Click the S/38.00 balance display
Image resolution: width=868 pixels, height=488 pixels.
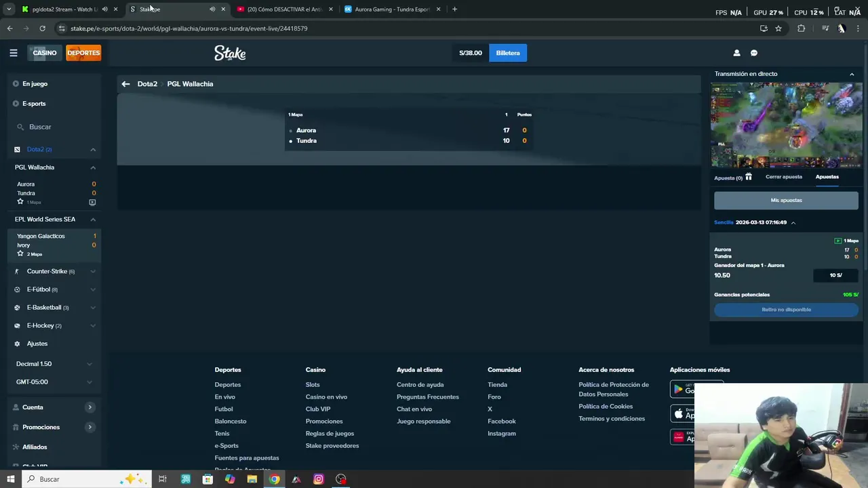pos(471,53)
